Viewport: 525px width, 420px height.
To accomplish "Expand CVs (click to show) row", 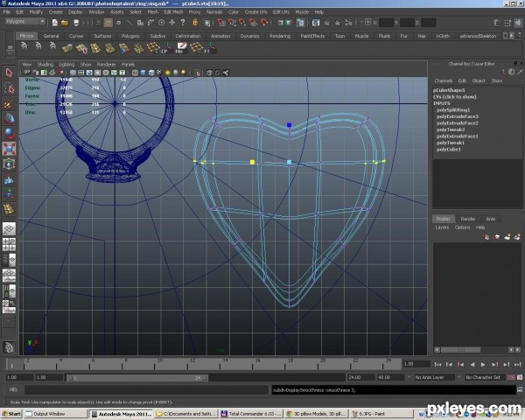I will pyautogui.click(x=455, y=97).
